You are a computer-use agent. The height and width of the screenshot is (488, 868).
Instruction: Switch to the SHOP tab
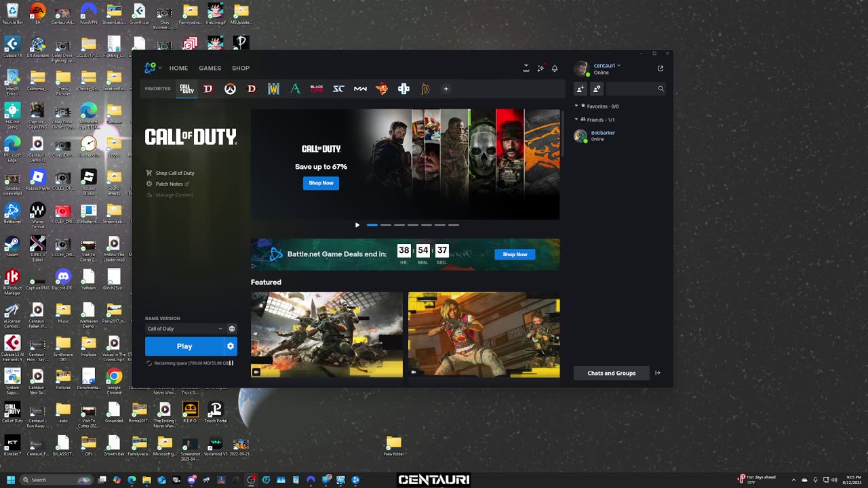tap(241, 68)
